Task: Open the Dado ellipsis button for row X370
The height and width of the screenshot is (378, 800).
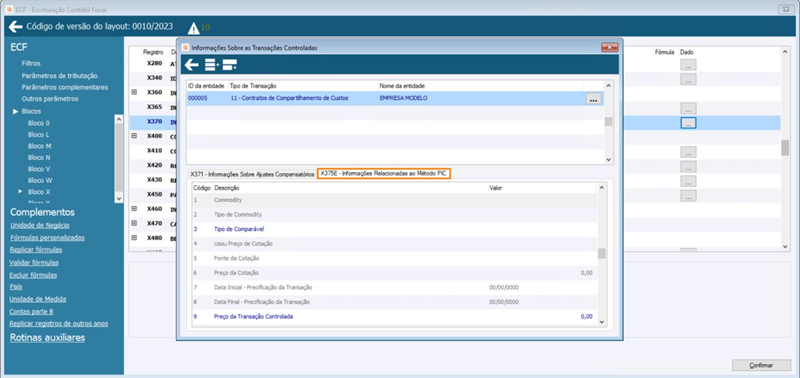Action: [688, 123]
